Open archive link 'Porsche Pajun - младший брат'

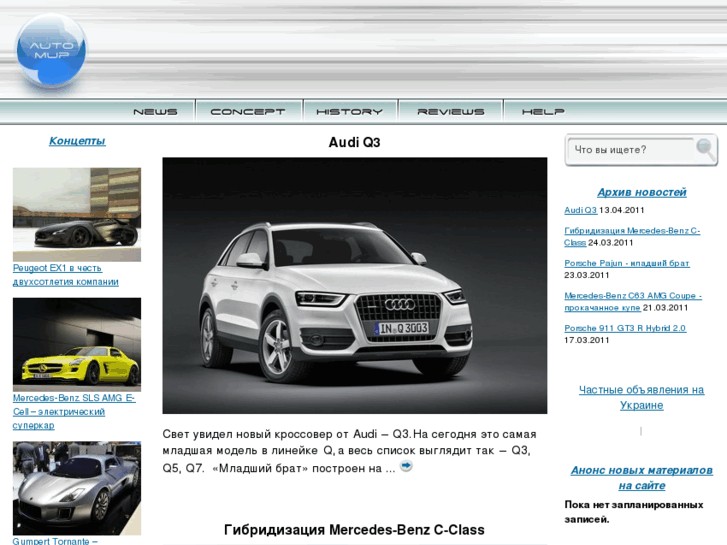pos(627,263)
